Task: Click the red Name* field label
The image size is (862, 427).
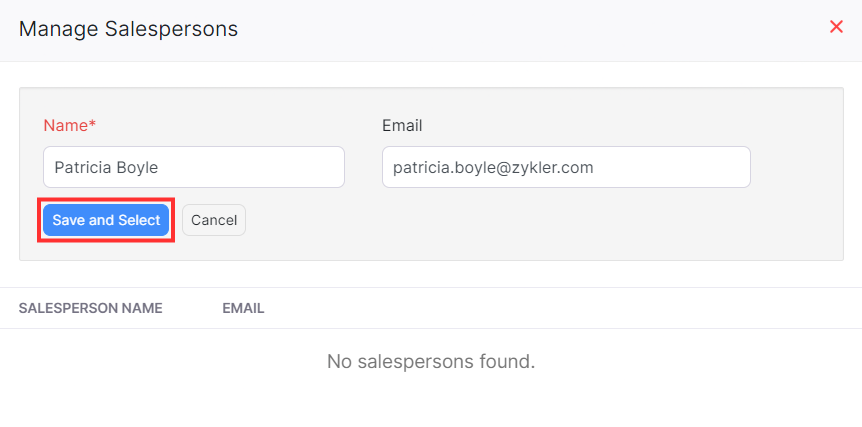Action: tap(70, 126)
